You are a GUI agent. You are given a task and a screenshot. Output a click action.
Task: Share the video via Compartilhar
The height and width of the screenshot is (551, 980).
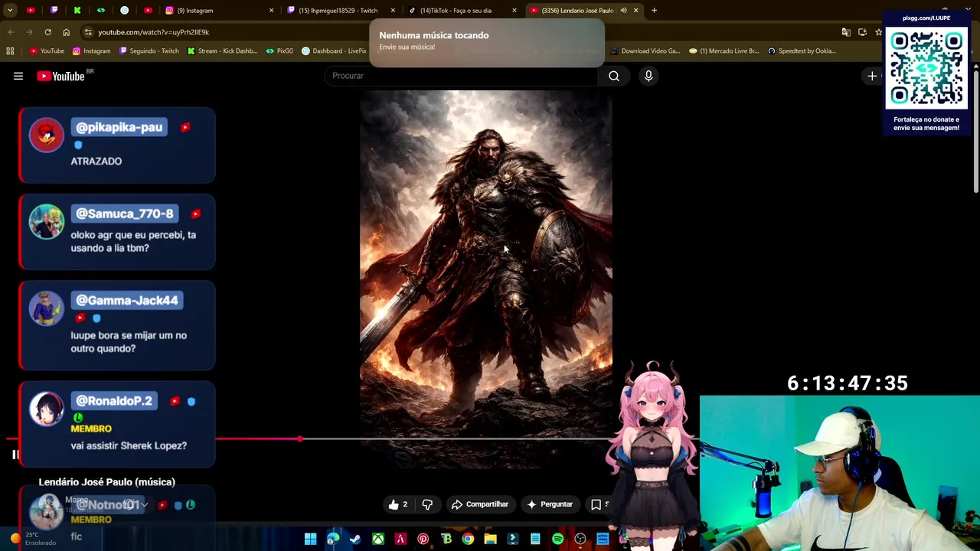point(480,504)
